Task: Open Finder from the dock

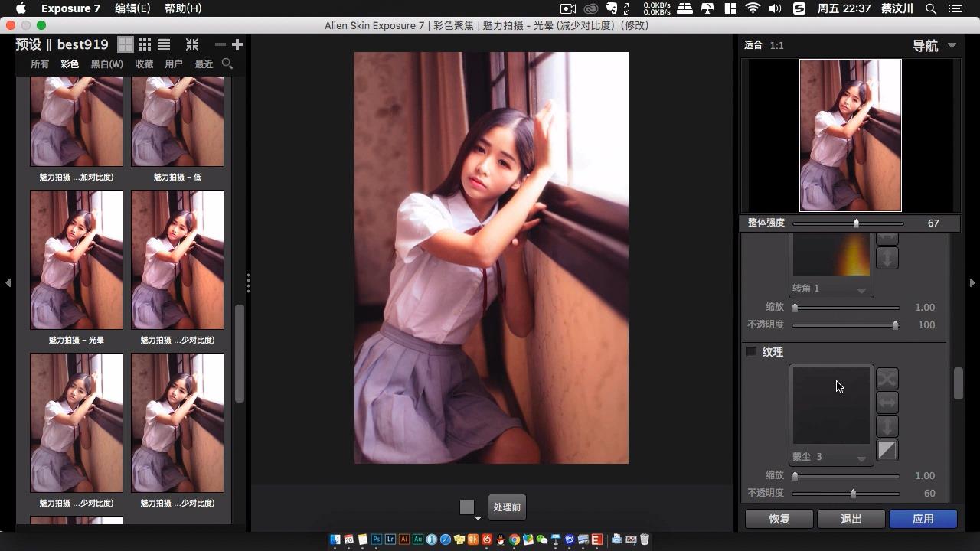Action: point(335,540)
